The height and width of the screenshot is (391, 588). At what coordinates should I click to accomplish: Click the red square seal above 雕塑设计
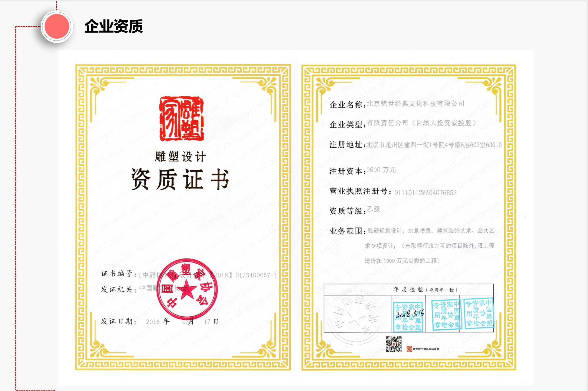(181, 118)
